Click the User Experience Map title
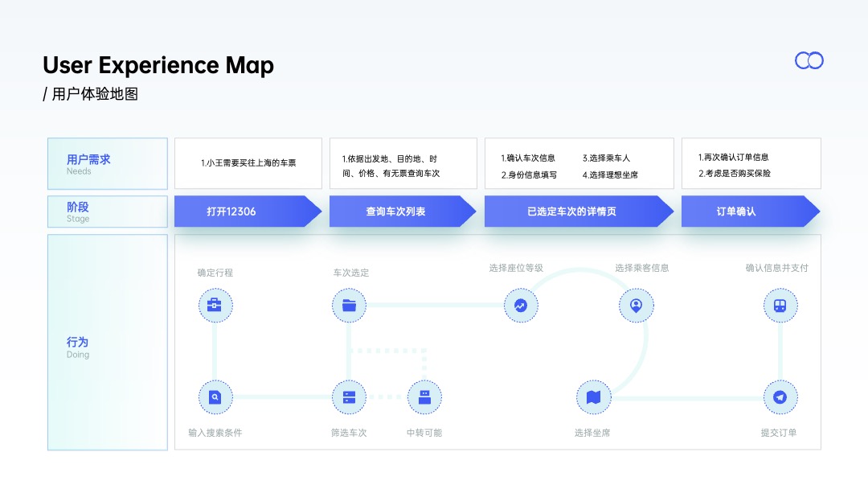 coord(158,65)
